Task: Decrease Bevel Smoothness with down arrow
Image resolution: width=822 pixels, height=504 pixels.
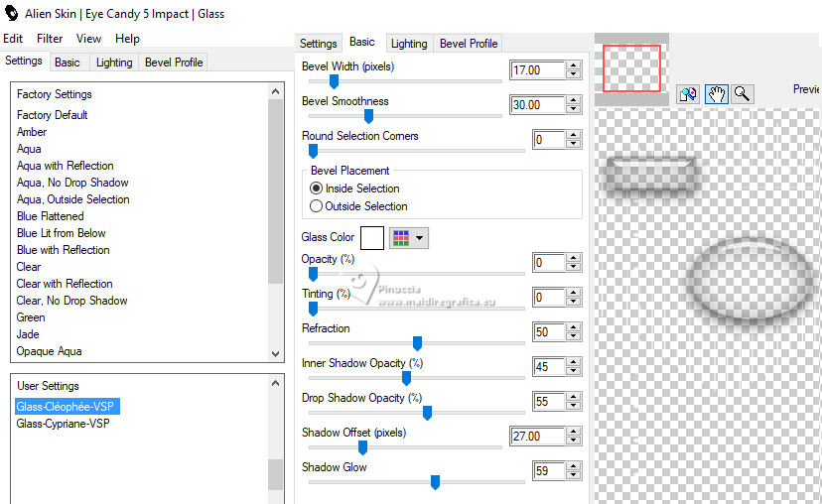Action: (574, 109)
